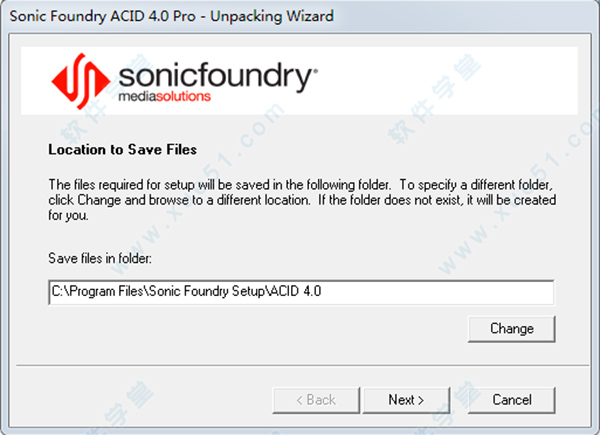Click the "Save files in folder:" label
The height and width of the screenshot is (435, 600).
click(x=99, y=260)
